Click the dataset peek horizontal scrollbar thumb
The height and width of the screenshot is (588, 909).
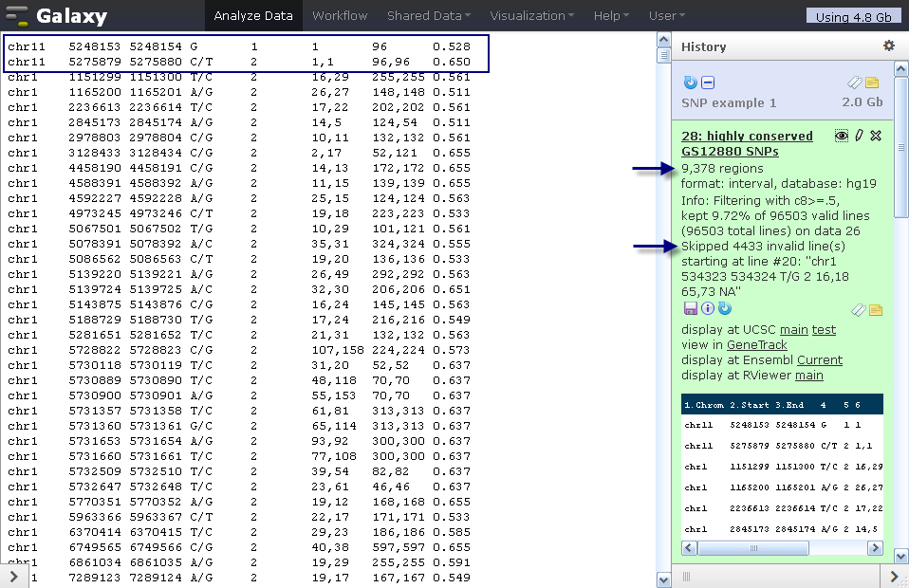point(753,547)
